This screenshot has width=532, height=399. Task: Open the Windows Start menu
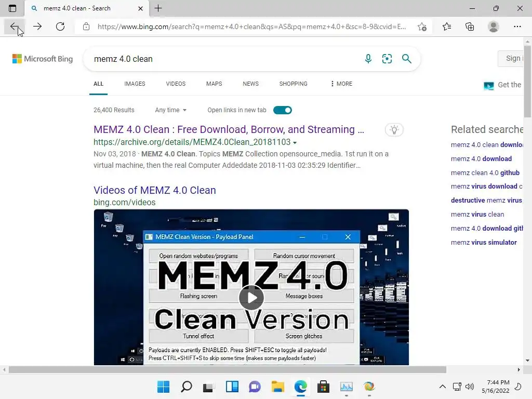coord(163,387)
